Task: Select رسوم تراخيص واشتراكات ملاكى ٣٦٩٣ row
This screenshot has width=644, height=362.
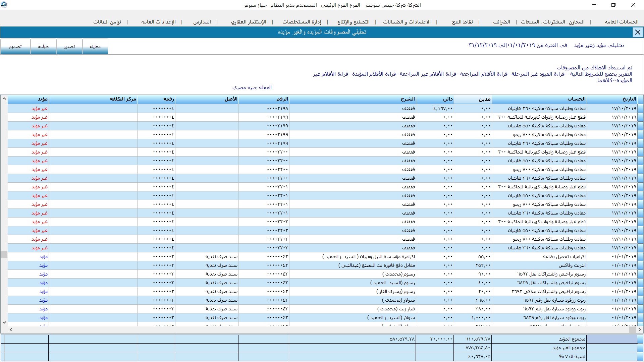Action: pyautogui.click(x=322, y=291)
